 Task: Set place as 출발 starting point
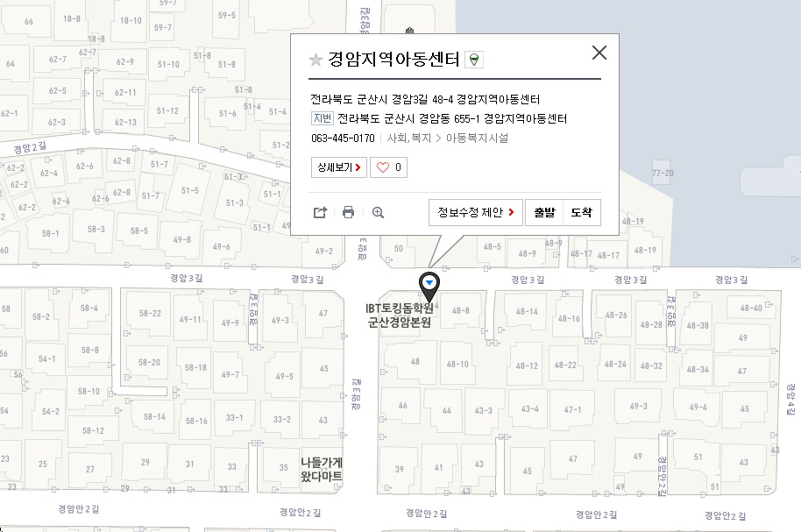[544, 212]
